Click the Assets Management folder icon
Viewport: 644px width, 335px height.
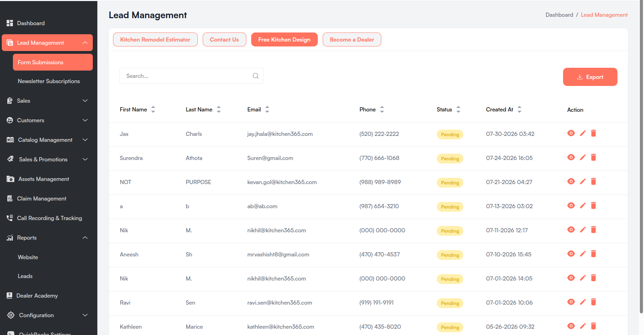pos(10,179)
